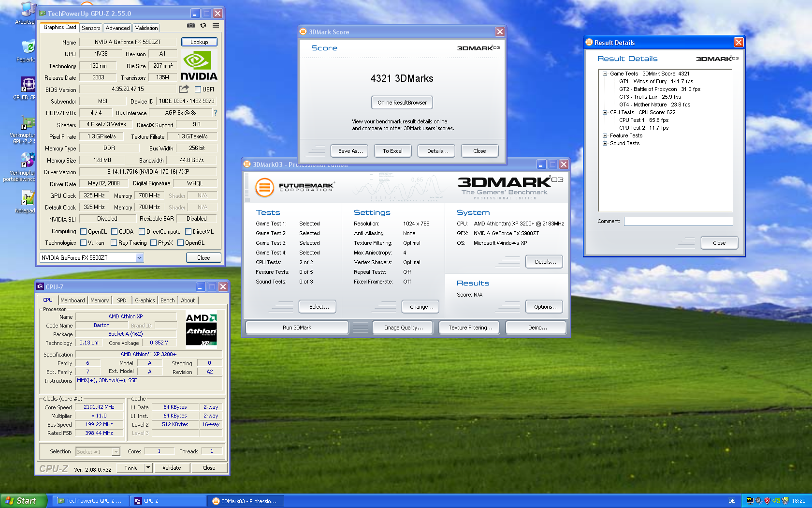Click the bus interface question mark

click(216, 113)
